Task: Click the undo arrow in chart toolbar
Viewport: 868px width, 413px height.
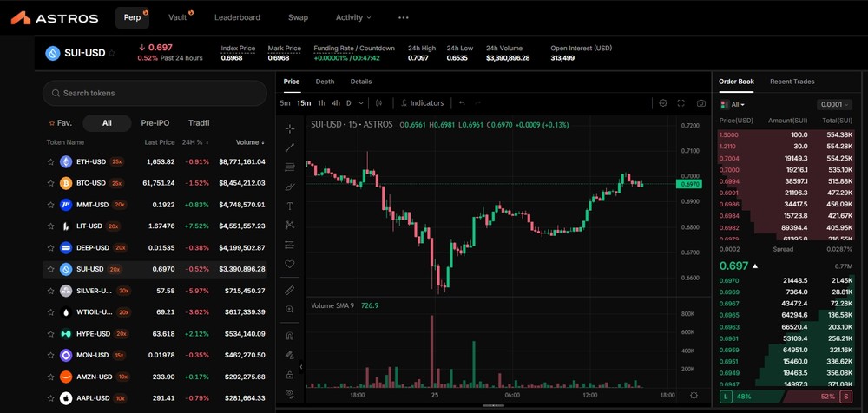Action: pyautogui.click(x=462, y=103)
